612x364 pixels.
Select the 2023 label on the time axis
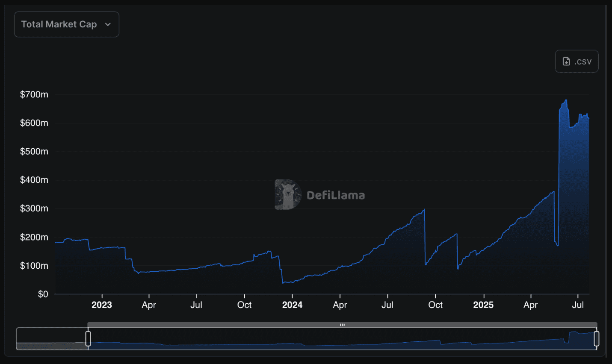[102, 305]
